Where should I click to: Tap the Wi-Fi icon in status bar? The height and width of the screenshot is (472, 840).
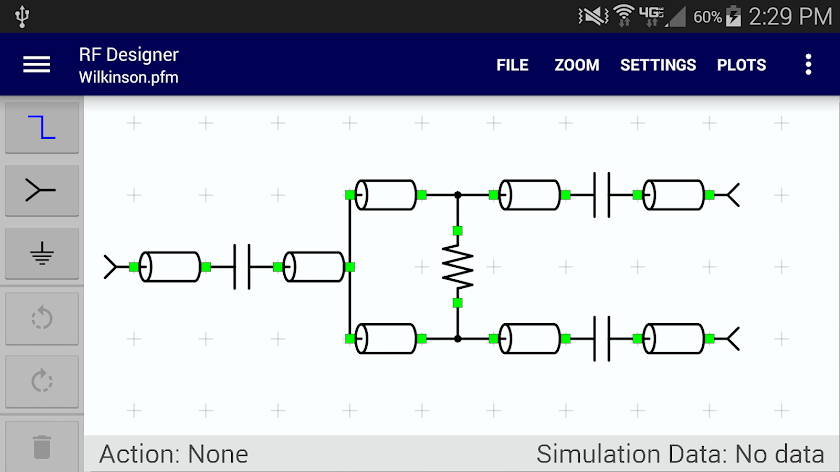624,16
